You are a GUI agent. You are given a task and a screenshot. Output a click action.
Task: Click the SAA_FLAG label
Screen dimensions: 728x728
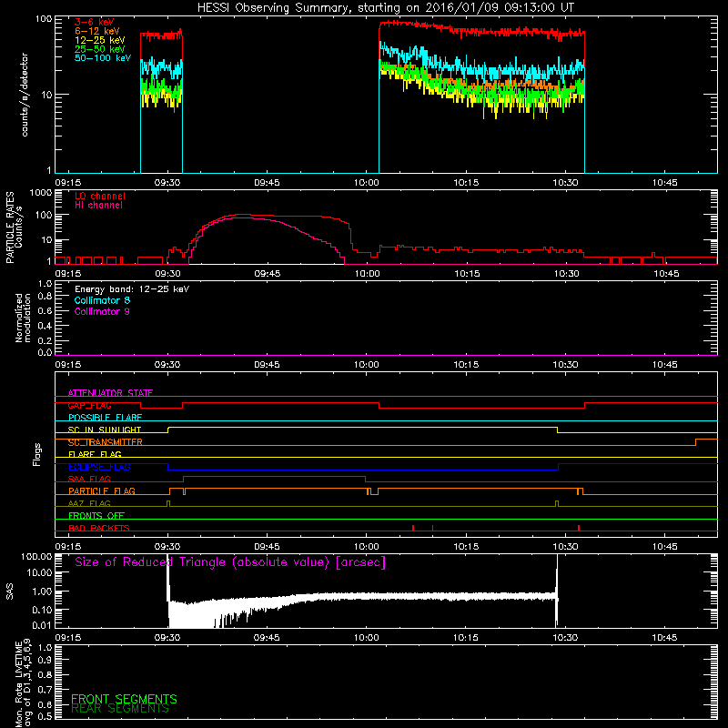click(x=89, y=479)
